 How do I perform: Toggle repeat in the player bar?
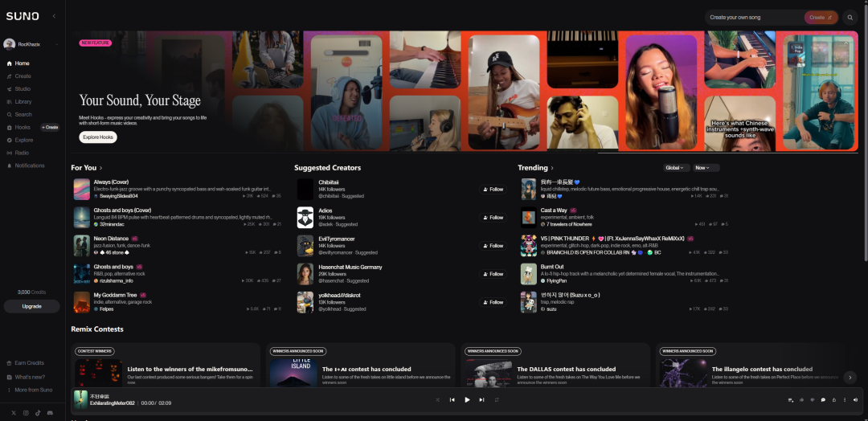point(497,399)
